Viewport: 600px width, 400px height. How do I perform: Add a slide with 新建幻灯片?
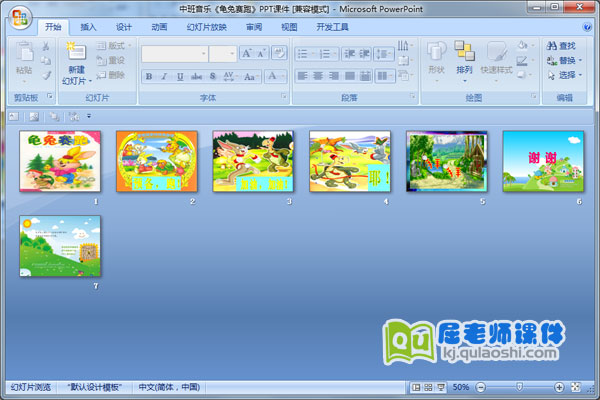[77, 64]
